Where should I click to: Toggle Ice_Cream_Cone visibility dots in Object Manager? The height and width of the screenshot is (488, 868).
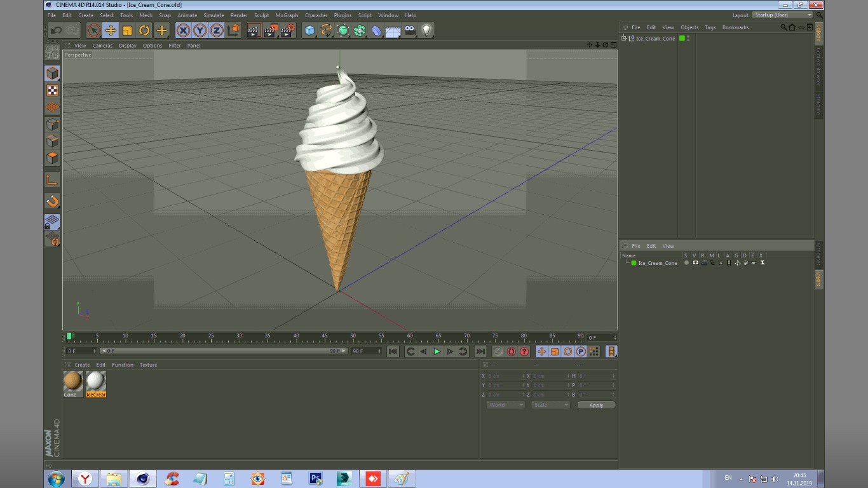click(x=688, y=38)
